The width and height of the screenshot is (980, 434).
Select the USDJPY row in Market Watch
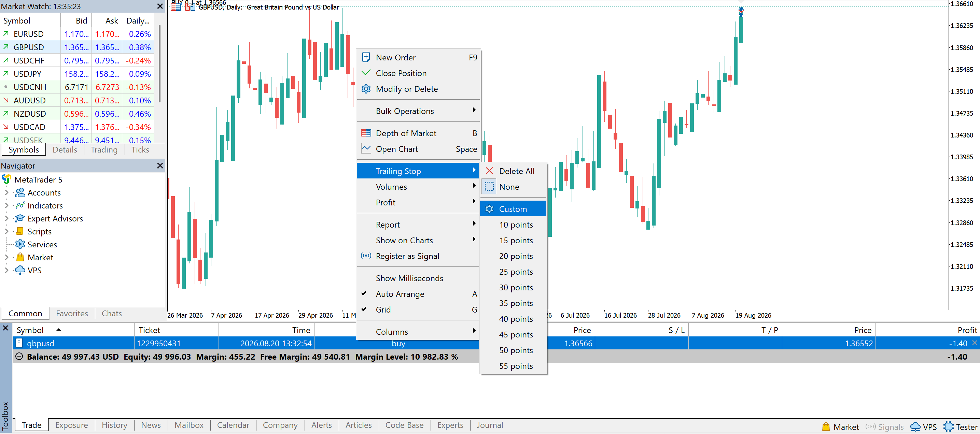[77, 74]
